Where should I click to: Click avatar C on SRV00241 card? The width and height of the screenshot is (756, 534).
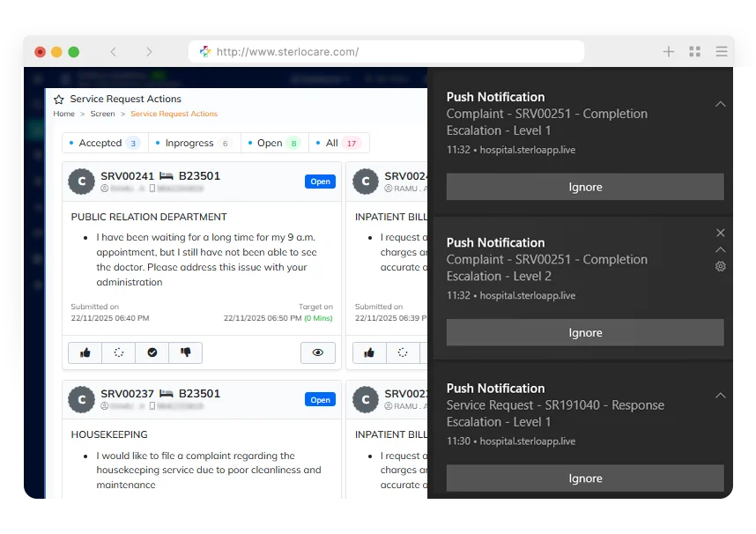click(x=81, y=182)
